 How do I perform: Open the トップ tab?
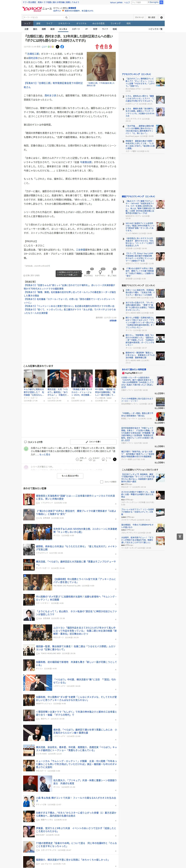pos(27,24)
